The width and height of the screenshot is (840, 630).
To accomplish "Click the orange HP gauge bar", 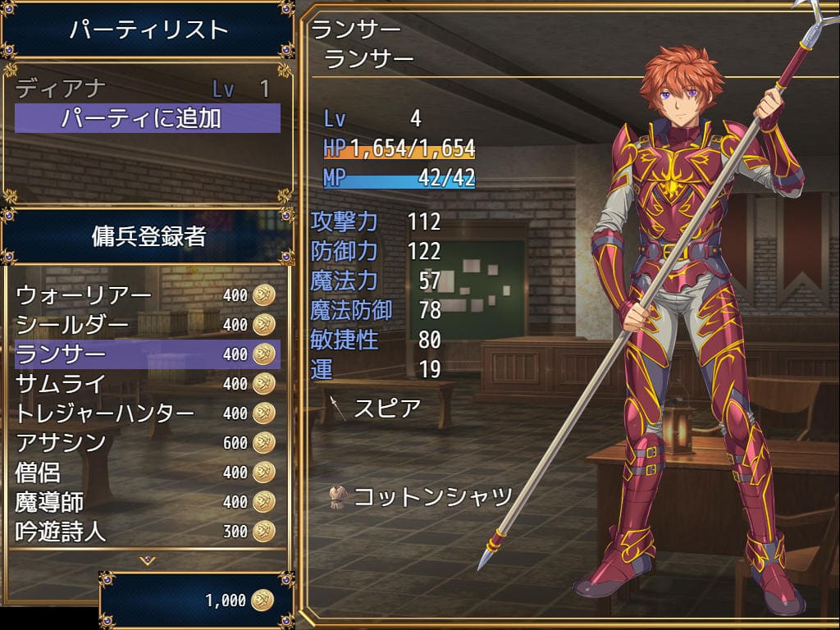I will click(399, 148).
